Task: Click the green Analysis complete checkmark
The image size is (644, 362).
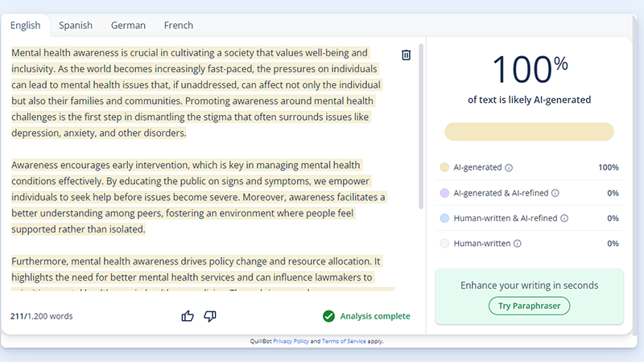Action: [x=328, y=316]
